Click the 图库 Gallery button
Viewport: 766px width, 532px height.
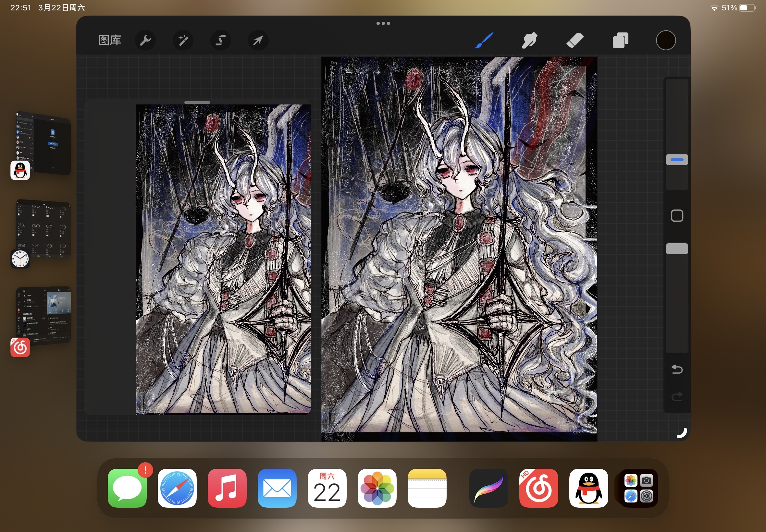tap(110, 41)
